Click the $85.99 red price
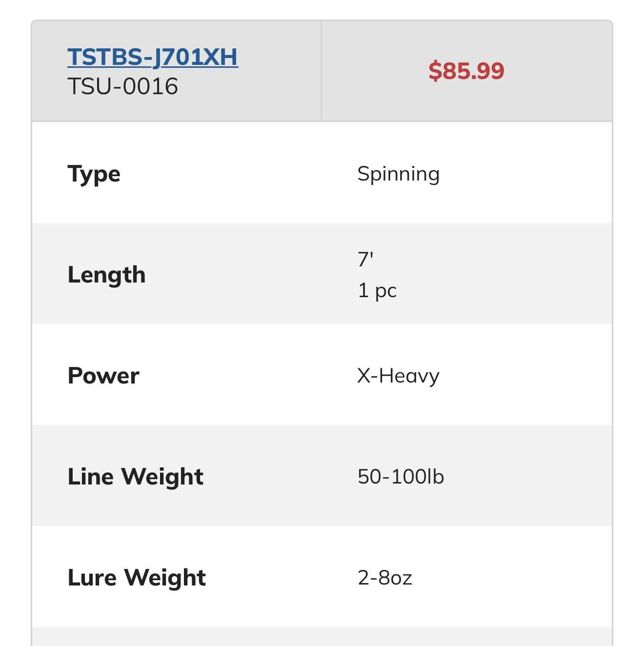This screenshot has width=644, height=646. (466, 71)
